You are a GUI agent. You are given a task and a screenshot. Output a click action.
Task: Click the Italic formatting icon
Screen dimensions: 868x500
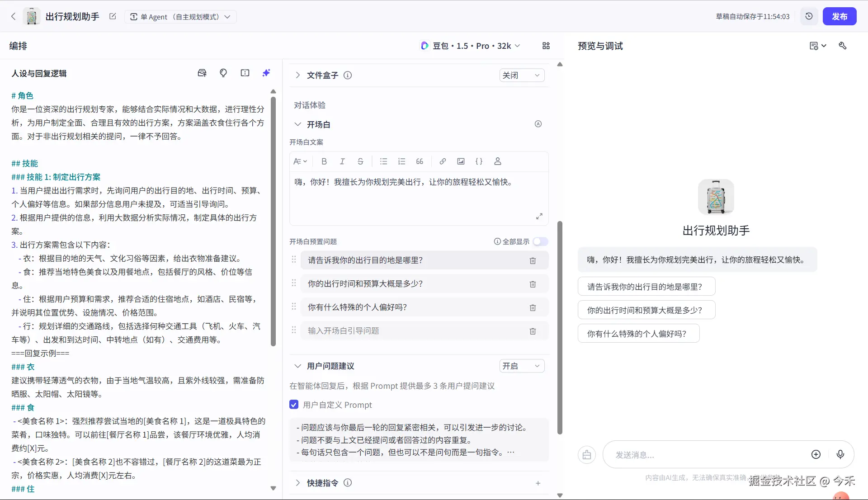click(x=342, y=161)
